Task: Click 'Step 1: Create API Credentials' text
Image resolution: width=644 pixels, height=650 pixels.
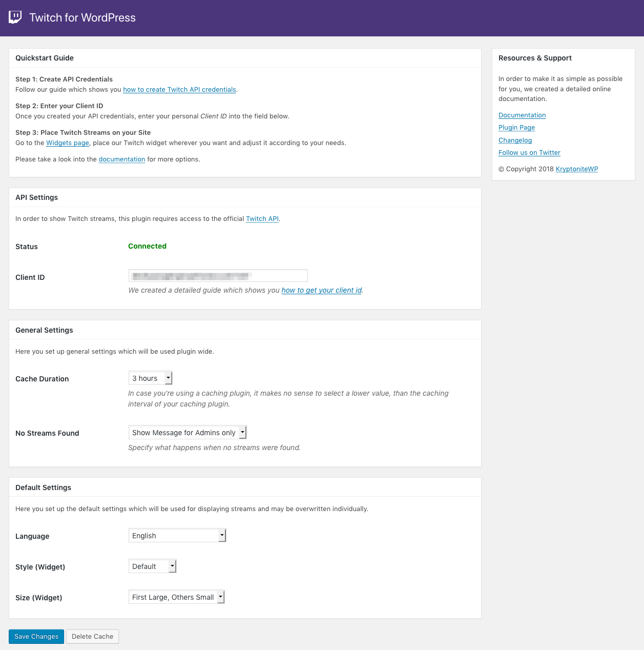Action: (64, 79)
